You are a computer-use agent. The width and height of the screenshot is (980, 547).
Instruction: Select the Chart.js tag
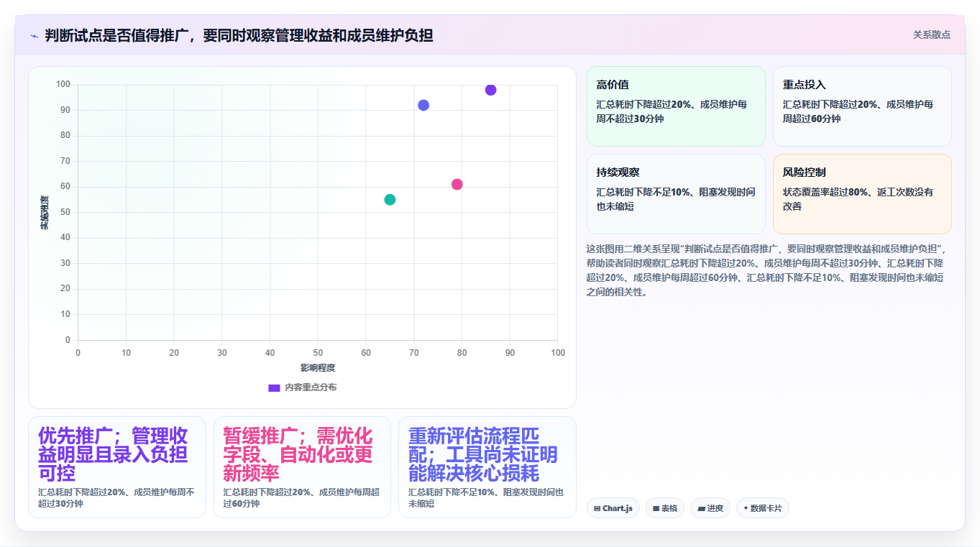[613, 508]
